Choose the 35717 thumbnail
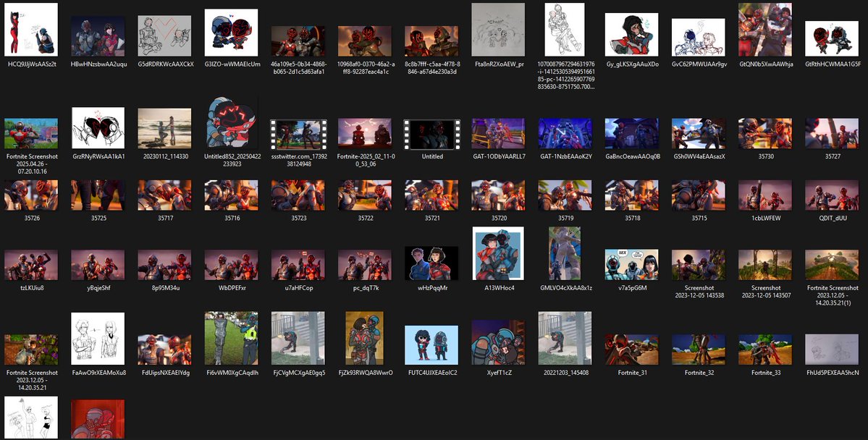The width and height of the screenshot is (868, 440). [x=164, y=195]
